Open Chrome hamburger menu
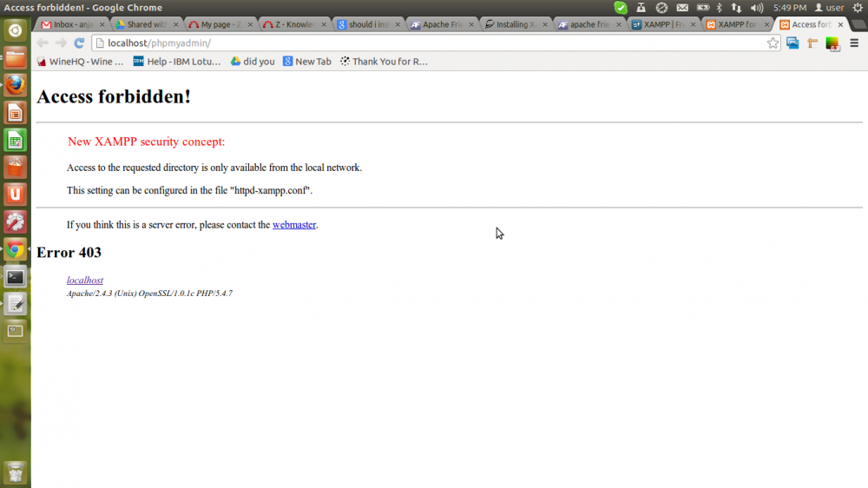 (854, 43)
